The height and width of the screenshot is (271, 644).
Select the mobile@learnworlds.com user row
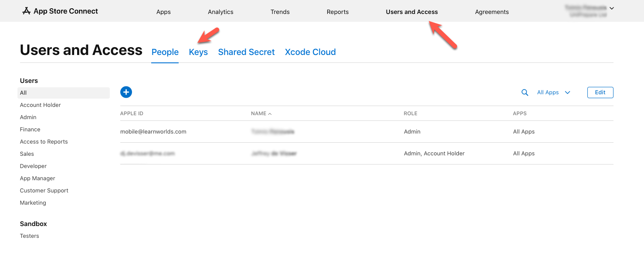[x=153, y=131]
